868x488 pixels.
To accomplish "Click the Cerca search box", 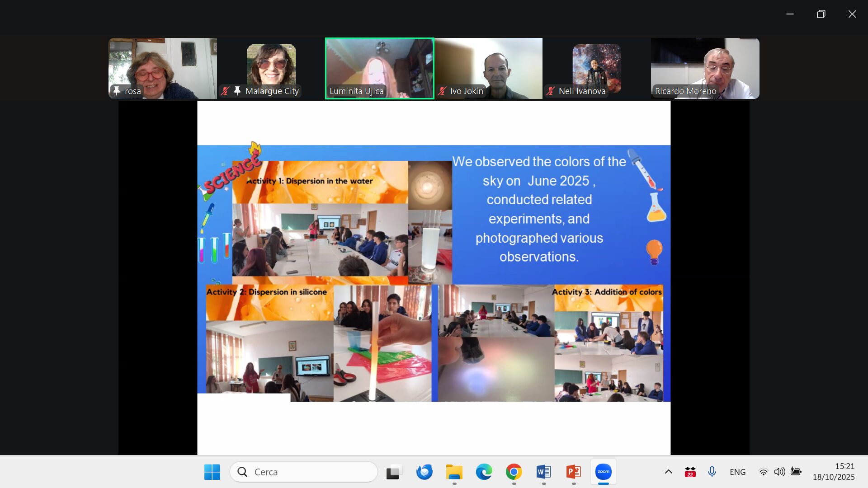I will point(304,472).
